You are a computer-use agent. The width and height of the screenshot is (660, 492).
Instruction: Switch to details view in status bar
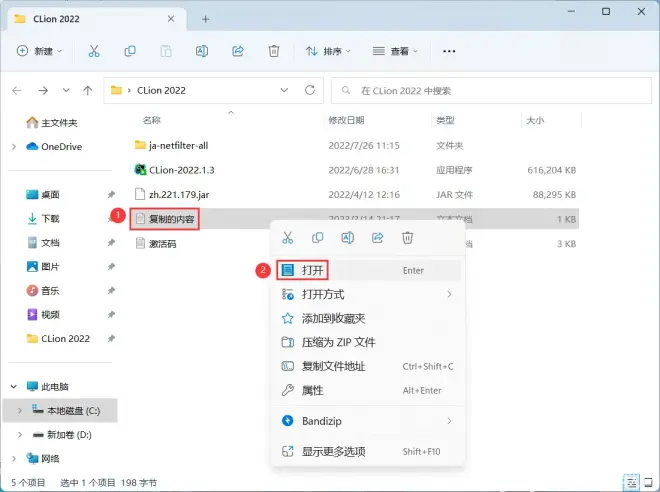tap(631, 483)
